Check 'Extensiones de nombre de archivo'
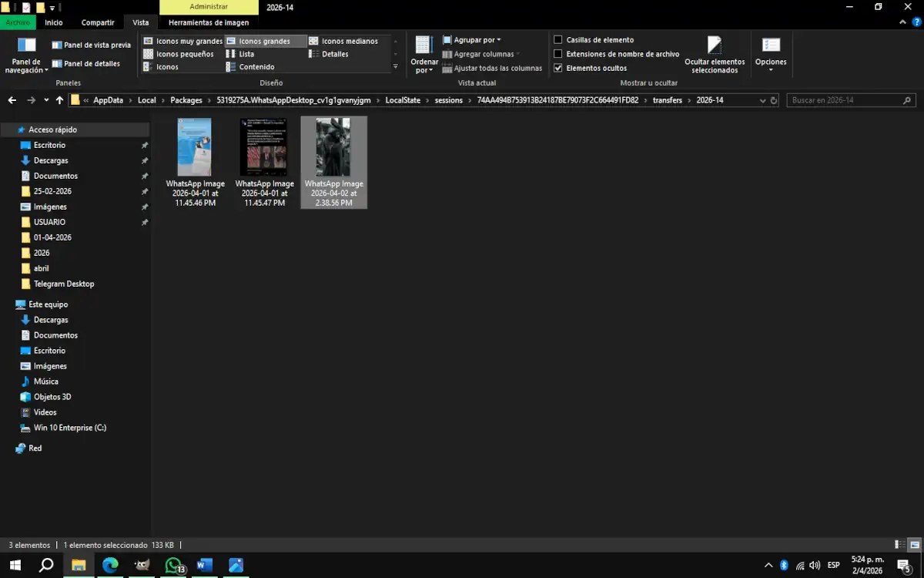 tap(557, 54)
